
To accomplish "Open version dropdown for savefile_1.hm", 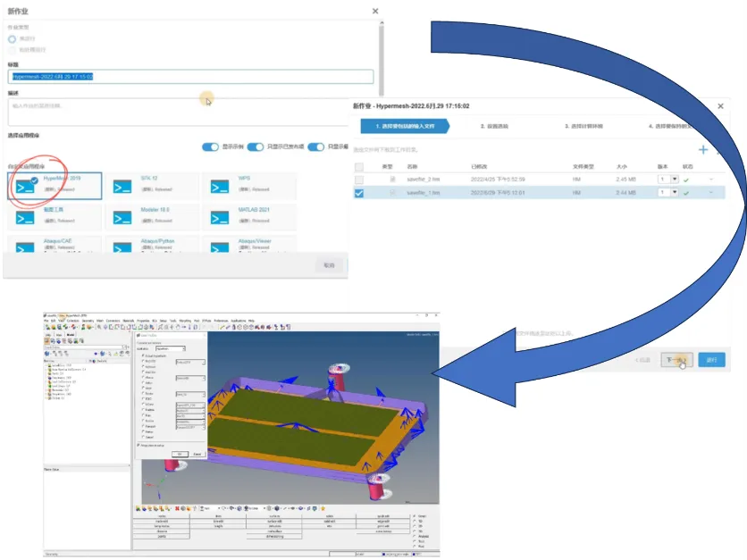I will (675, 192).
